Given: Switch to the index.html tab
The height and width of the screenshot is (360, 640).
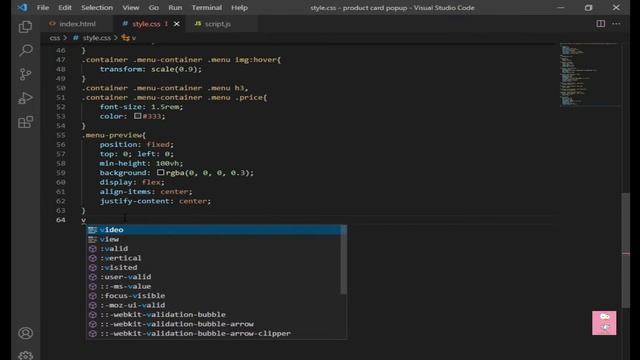Looking at the screenshot, I should (76, 24).
